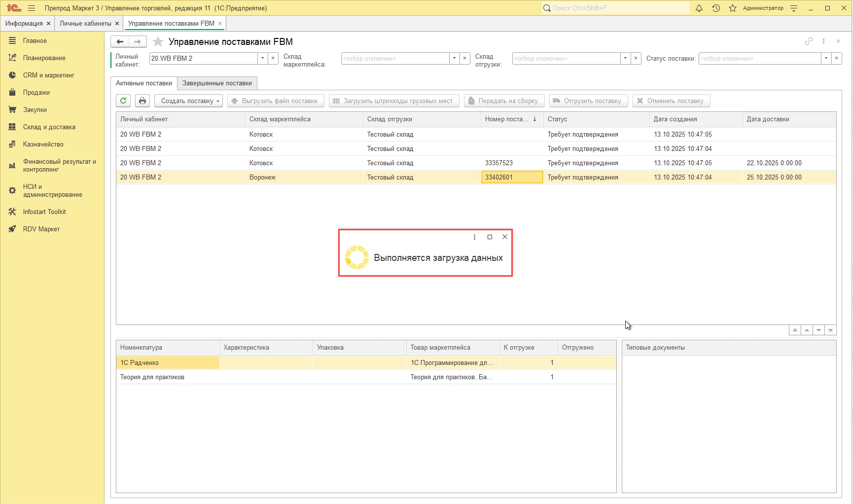
Task: Open notifications bell icon
Action: click(699, 8)
